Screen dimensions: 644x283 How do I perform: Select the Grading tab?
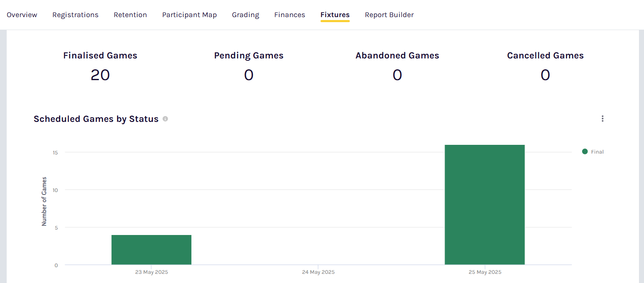click(245, 15)
